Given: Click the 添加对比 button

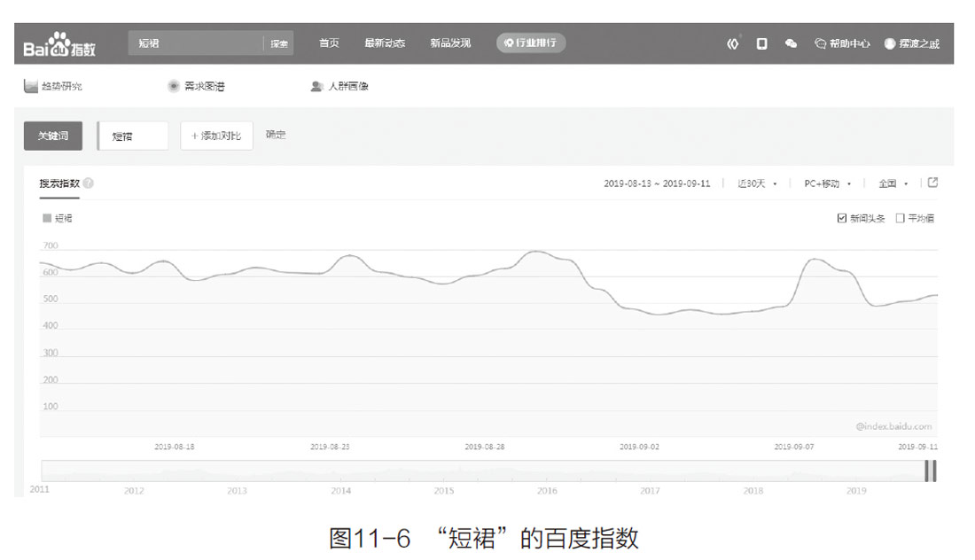Looking at the screenshot, I should coord(216,136).
